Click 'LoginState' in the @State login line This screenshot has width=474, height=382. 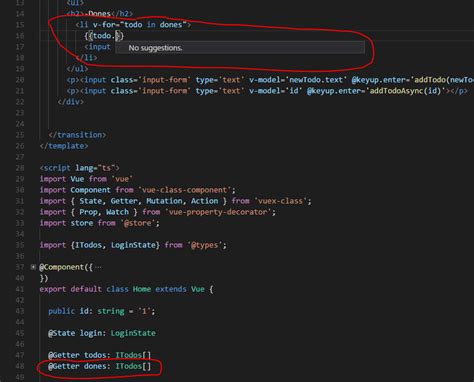click(x=133, y=333)
